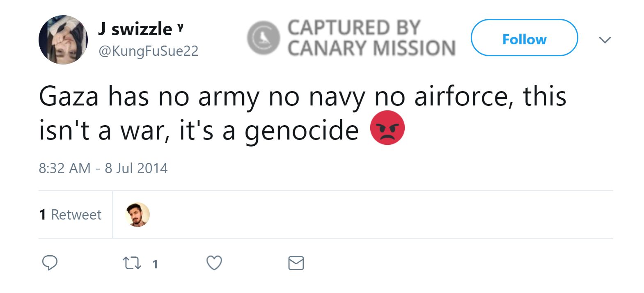Click the word genocide in the tweet

302,131
